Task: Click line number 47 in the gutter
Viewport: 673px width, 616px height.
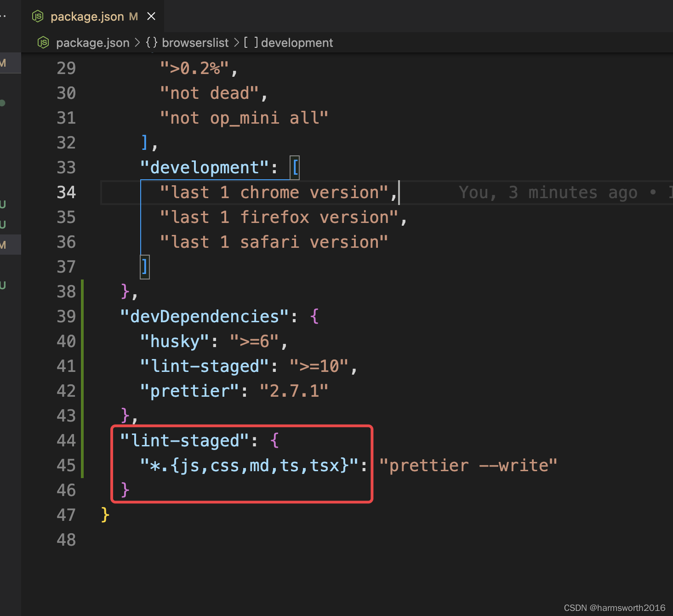Action: tap(66, 515)
